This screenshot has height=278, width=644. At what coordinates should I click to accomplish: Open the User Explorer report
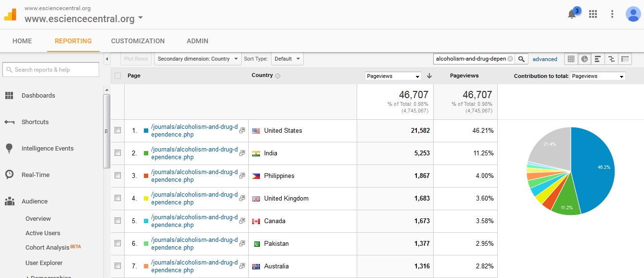[44, 263]
